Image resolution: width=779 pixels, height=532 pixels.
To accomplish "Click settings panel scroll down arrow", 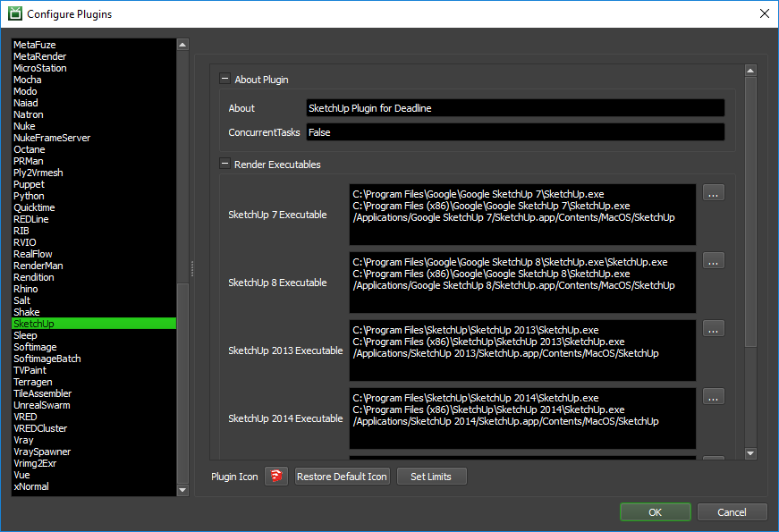I will pyautogui.click(x=750, y=453).
